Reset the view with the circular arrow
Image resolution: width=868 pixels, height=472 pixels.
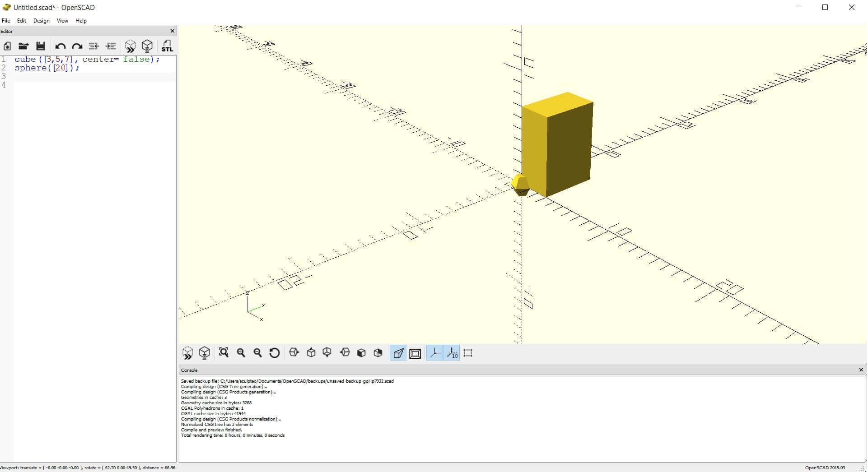tap(275, 353)
